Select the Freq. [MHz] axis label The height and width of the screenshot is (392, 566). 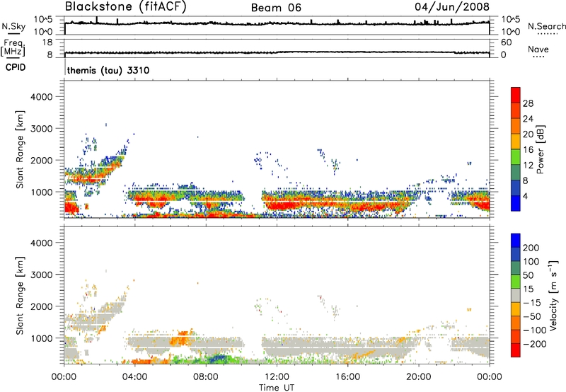point(13,47)
